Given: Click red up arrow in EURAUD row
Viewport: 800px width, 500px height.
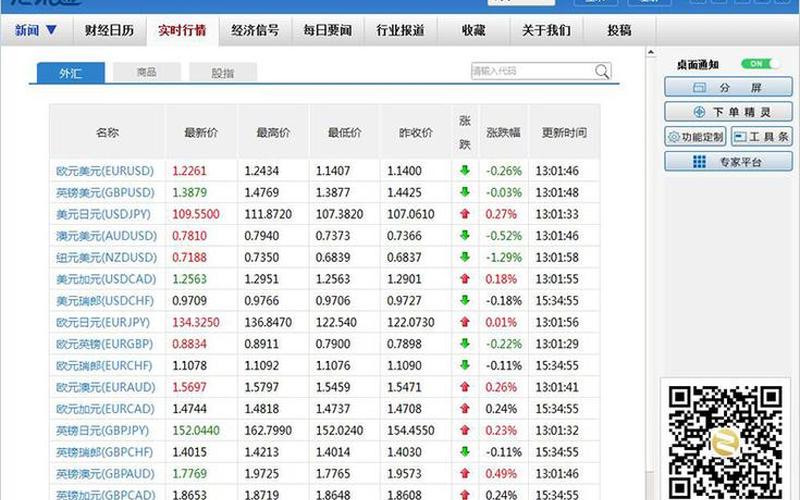Looking at the screenshot, I should [464, 387].
